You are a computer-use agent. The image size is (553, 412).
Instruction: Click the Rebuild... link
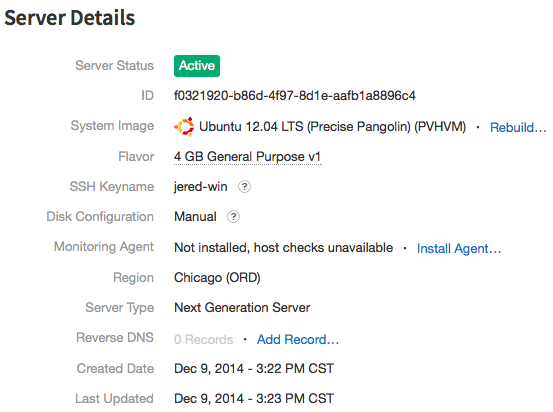[x=518, y=127]
